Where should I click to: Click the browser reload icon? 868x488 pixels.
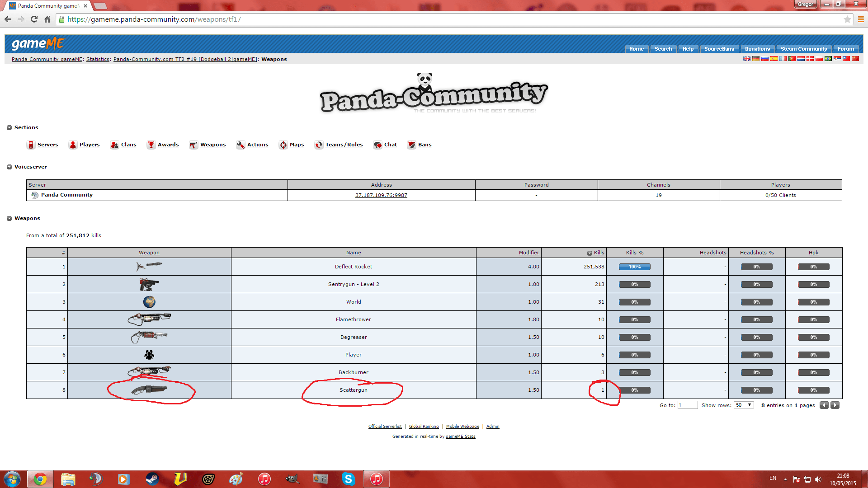(34, 19)
